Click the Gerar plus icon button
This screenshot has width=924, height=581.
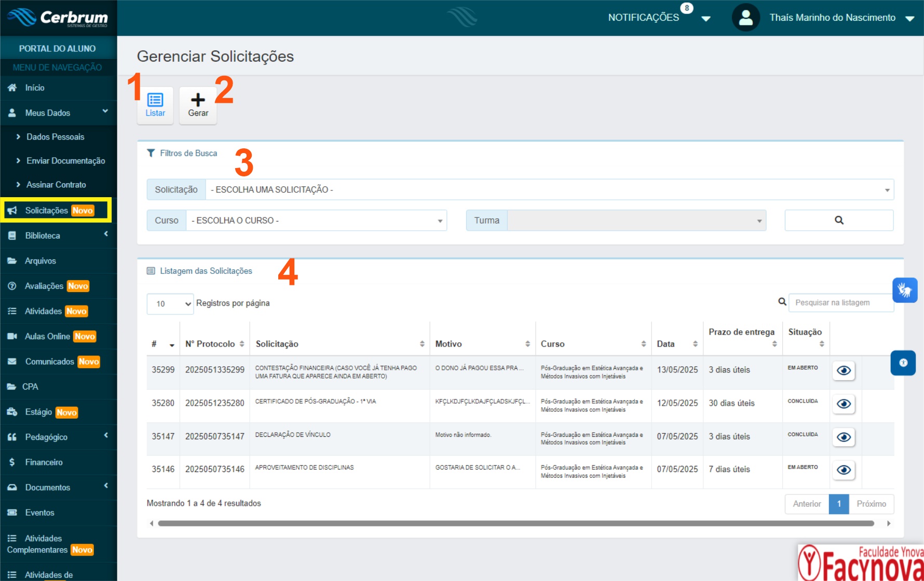coord(198,105)
